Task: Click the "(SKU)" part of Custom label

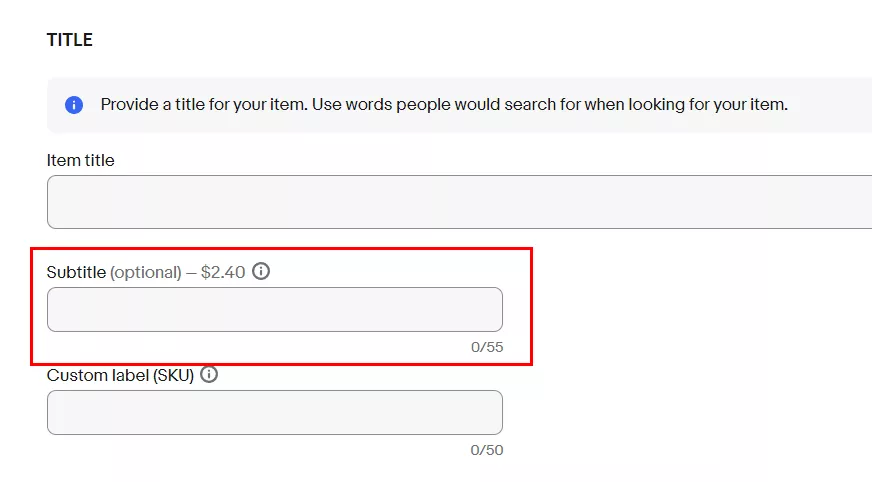Action: pos(174,376)
